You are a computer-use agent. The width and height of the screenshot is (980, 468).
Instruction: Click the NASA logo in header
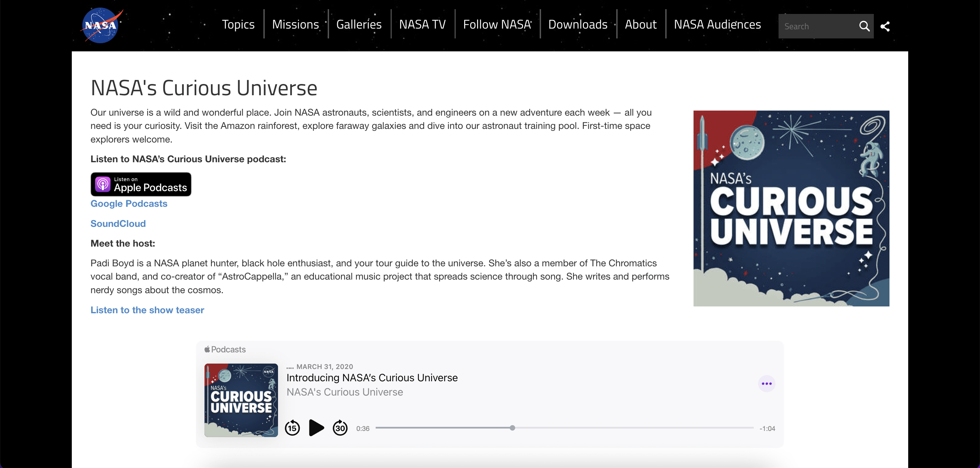tap(101, 26)
